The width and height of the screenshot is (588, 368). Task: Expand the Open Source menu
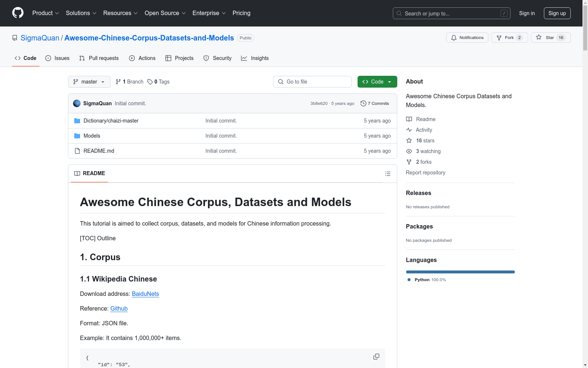[x=165, y=13]
